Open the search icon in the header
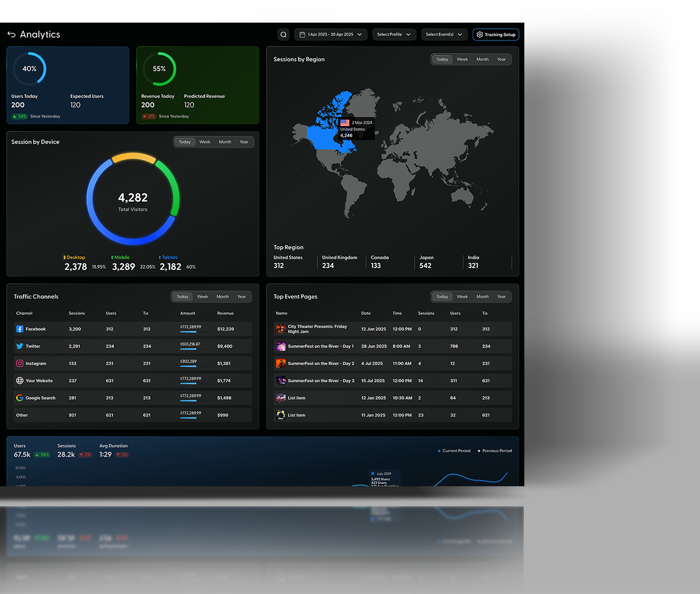 [283, 34]
